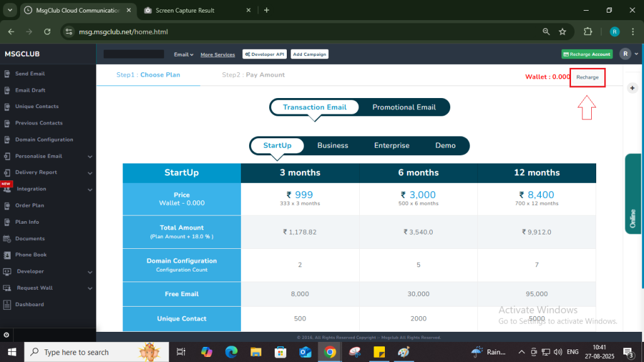This screenshot has height=362, width=644.
Task: Open the Chrome three-dot menu
Action: (x=633, y=31)
